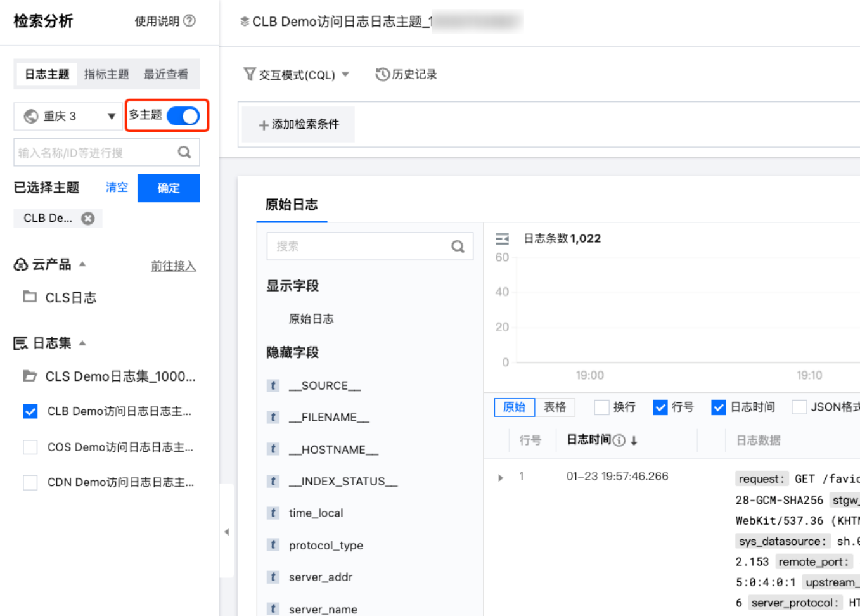860x616 pixels.
Task: Click the type icon beside server_addr
Action: (x=273, y=577)
